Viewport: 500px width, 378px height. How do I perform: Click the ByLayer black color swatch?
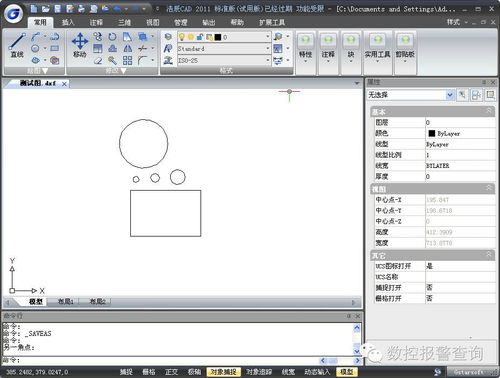click(x=432, y=133)
